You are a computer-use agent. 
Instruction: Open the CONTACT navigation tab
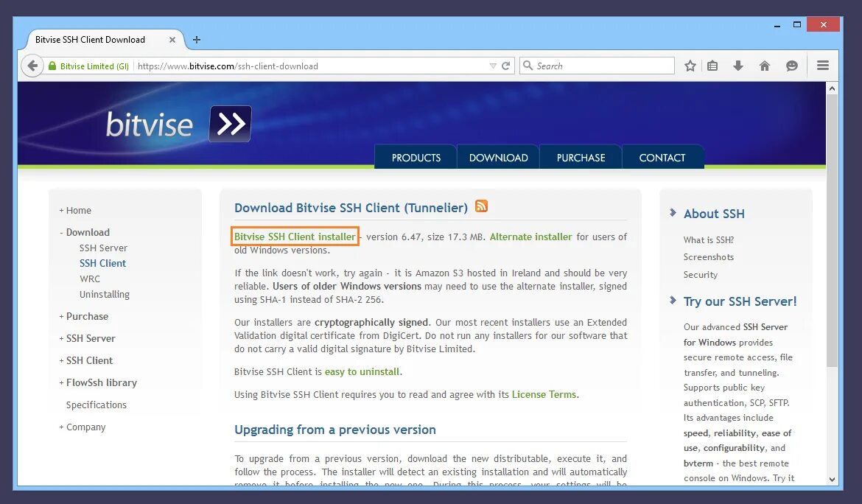pos(662,157)
